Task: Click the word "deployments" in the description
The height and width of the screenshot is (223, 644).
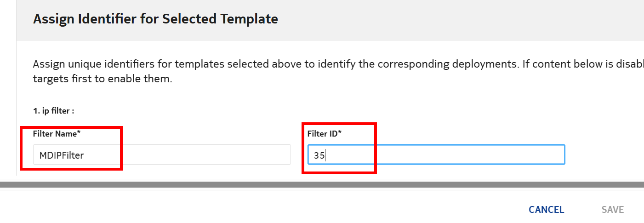Action: click(x=482, y=64)
